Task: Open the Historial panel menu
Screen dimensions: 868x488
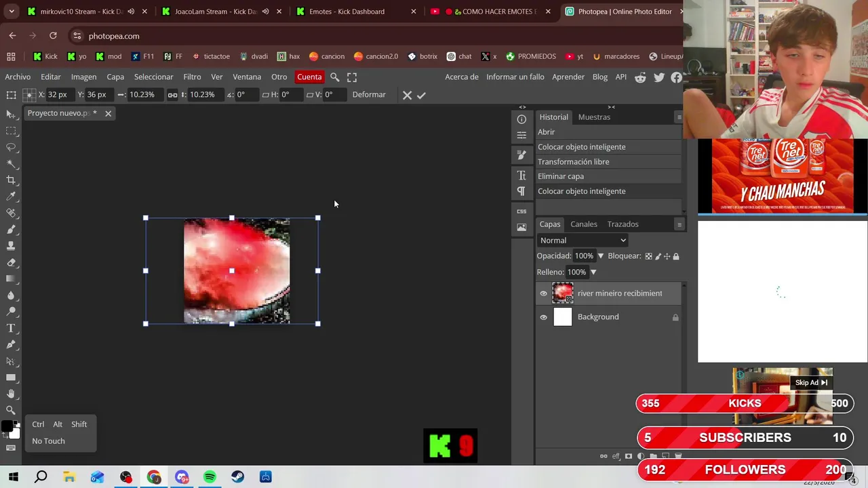Action: click(679, 117)
